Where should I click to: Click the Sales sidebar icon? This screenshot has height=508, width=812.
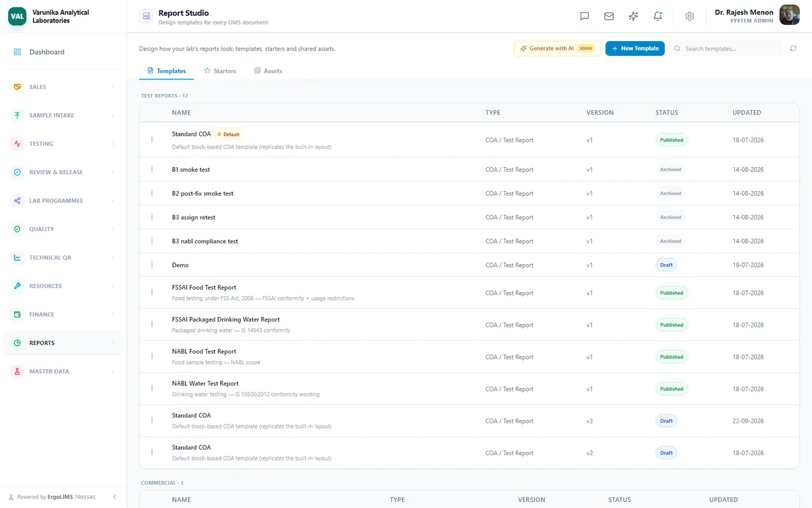pyautogui.click(x=17, y=87)
